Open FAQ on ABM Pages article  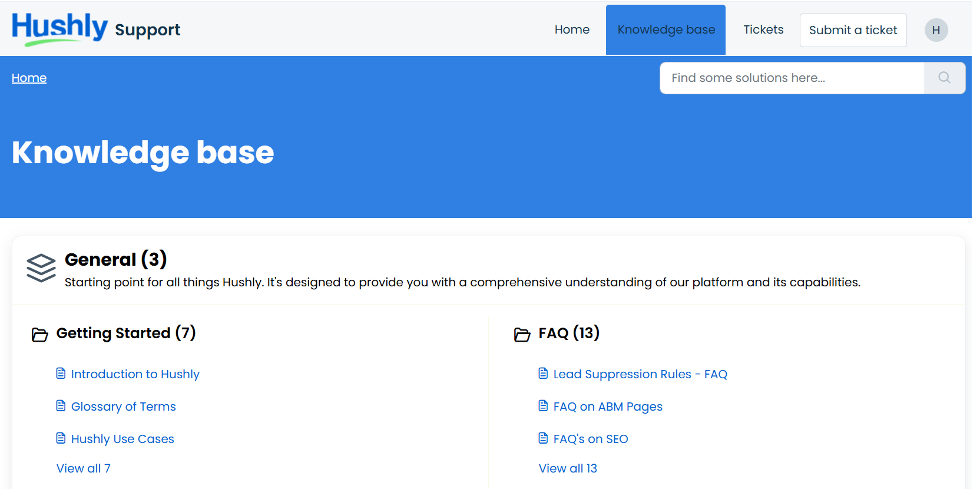click(x=608, y=407)
